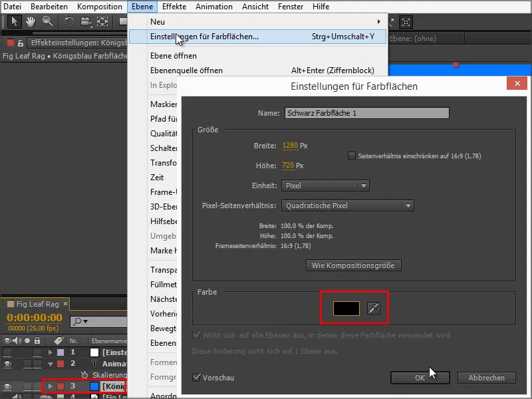Toggle the solo box of layer 3
Image resolution: width=532 pixels, height=399 pixels.
tap(27, 386)
